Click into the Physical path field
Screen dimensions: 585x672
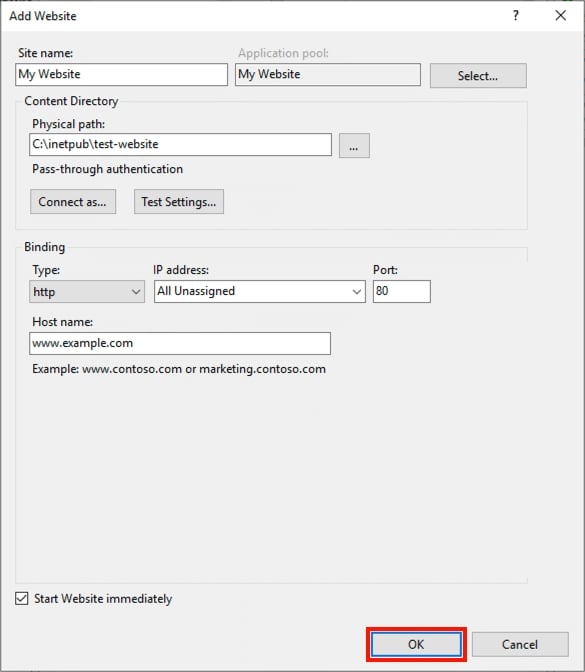click(180, 144)
